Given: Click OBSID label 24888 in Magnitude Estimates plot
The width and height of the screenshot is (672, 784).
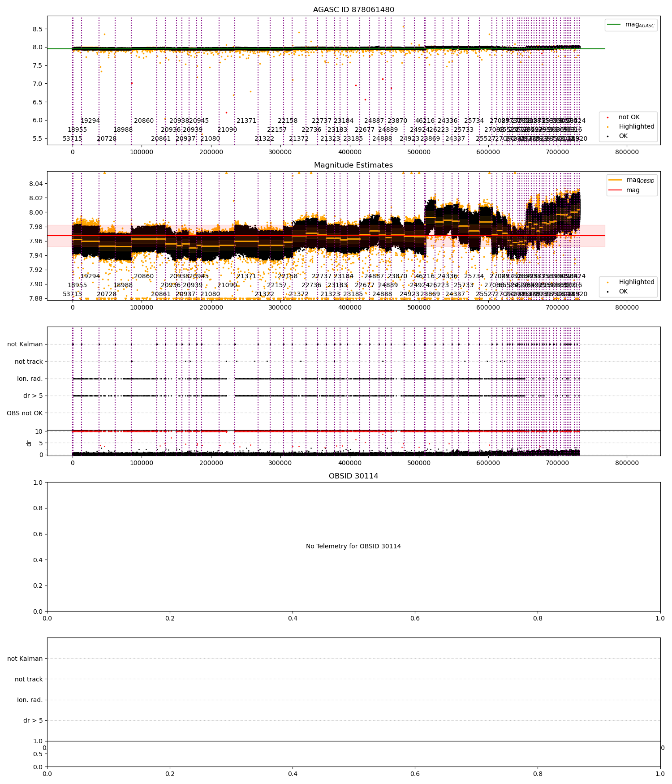Looking at the screenshot, I should [382, 294].
